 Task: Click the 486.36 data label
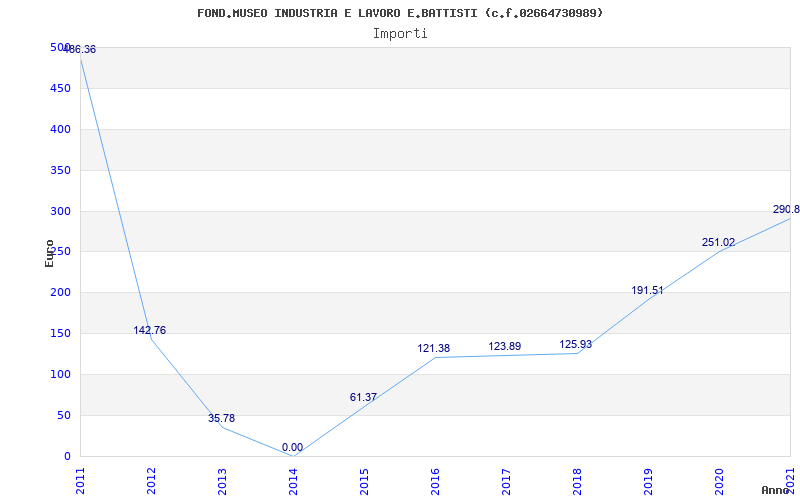coord(81,49)
